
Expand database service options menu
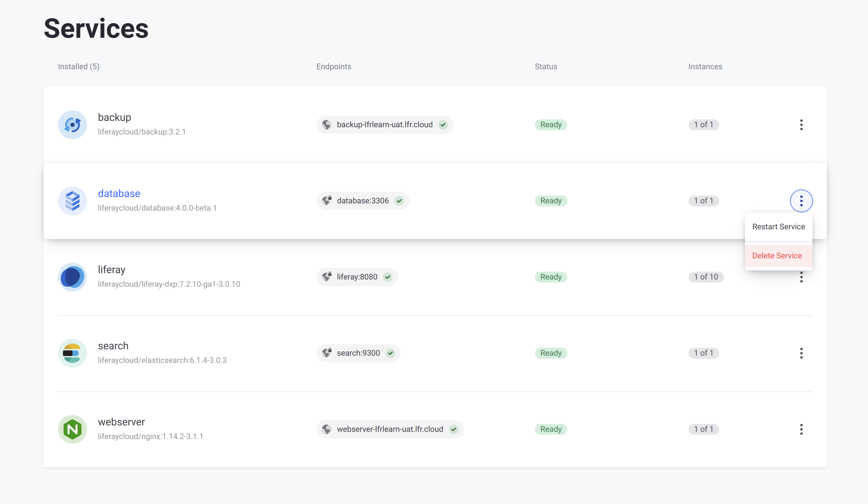point(802,200)
